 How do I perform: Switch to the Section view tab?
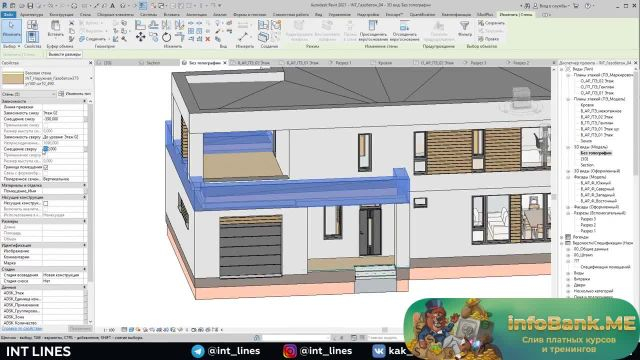click(153, 63)
